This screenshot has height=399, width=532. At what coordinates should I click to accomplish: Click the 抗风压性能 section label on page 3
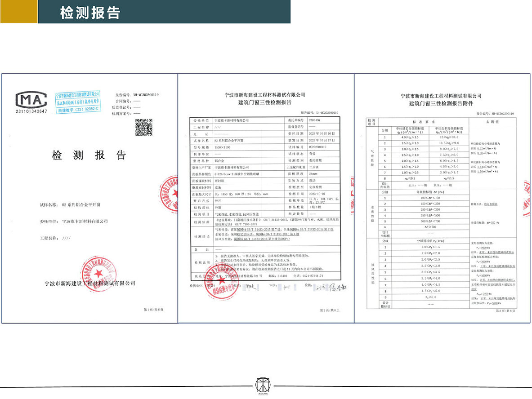(372, 274)
